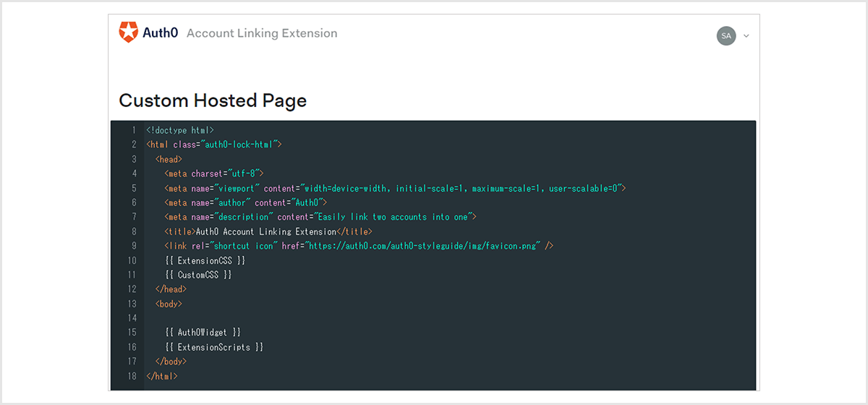Click the Account Linking Extension header title
The image size is (868, 405).
262,33
